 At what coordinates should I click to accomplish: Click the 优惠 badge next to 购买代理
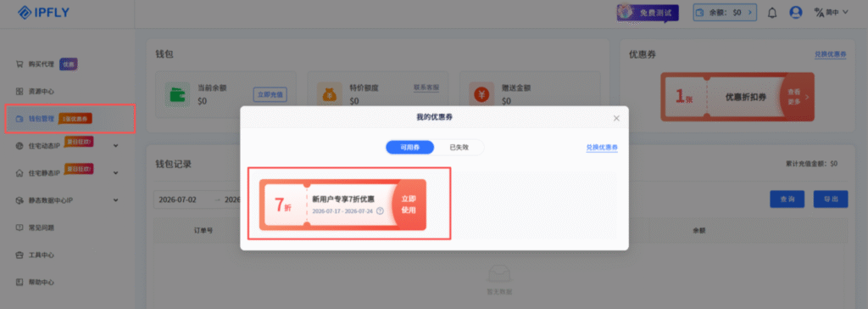coord(69,65)
